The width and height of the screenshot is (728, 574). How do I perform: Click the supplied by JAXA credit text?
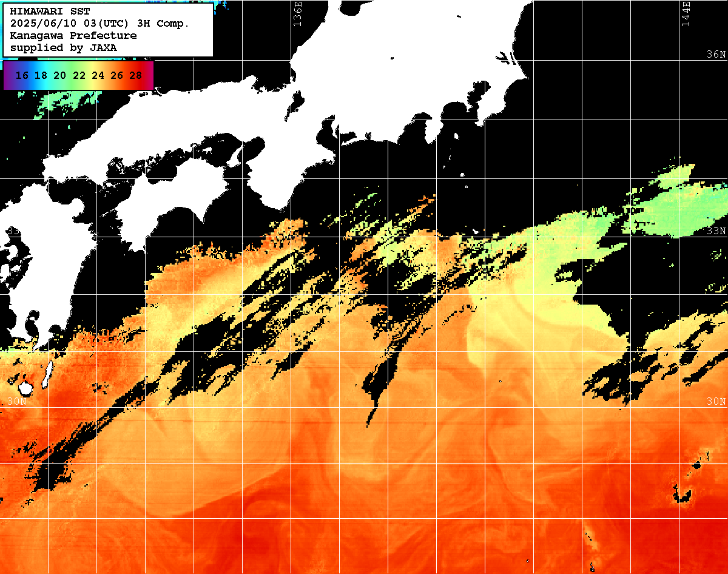[x=64, y=47]
